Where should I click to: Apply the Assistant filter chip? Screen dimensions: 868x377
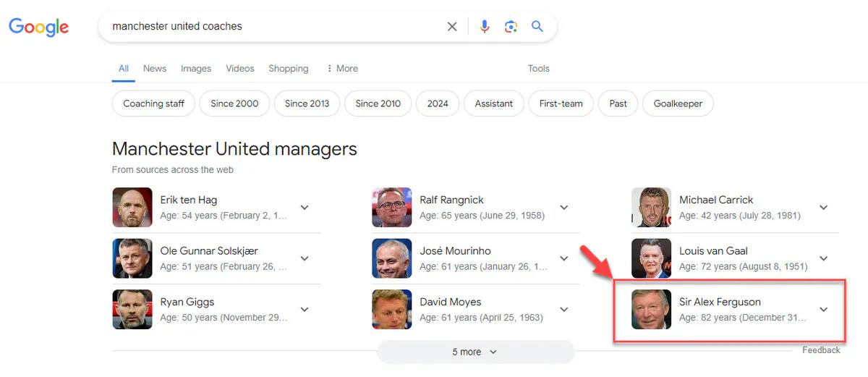click(x=494, y=103)
